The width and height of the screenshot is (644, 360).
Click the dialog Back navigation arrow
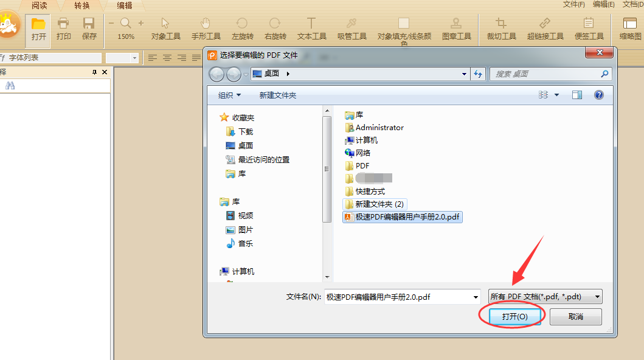pos(217,74)
